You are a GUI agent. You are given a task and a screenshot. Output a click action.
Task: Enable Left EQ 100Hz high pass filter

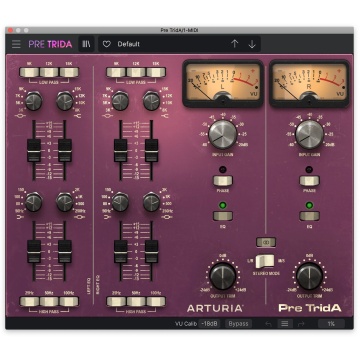pos(69,301)
